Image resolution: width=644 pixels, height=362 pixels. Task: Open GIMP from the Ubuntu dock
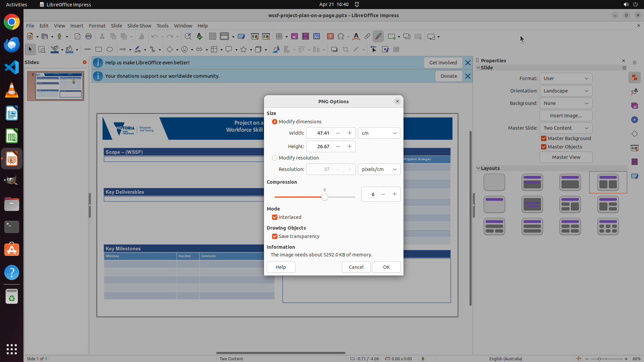tap(12, 181)
